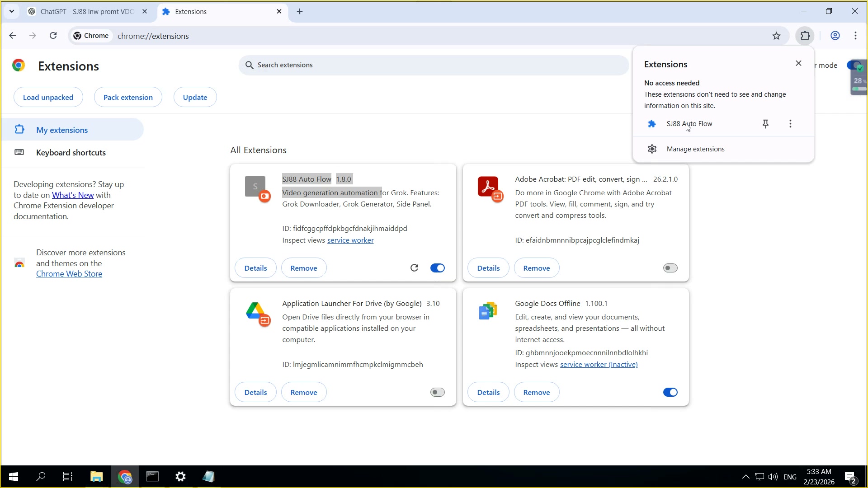This screenshot has height=488, width=868.
Task: Switch to the ChatGPT tab
Action: 87,12
